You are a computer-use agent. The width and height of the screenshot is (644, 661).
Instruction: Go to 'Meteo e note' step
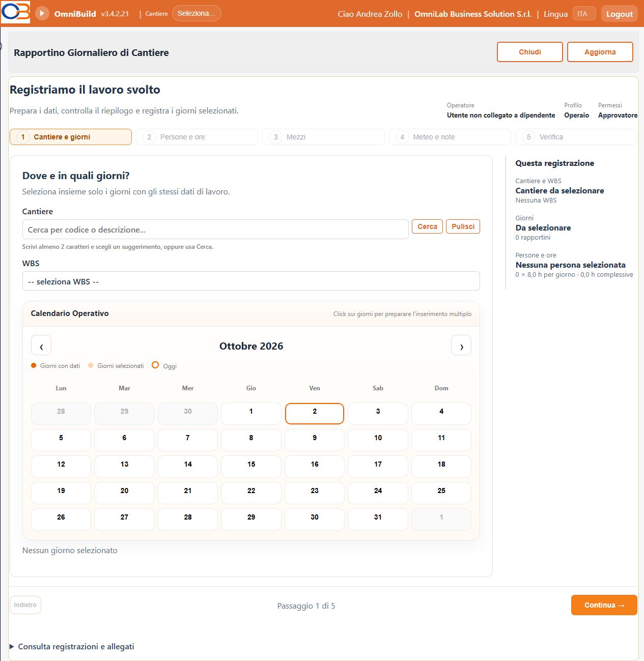pos(450,137)
